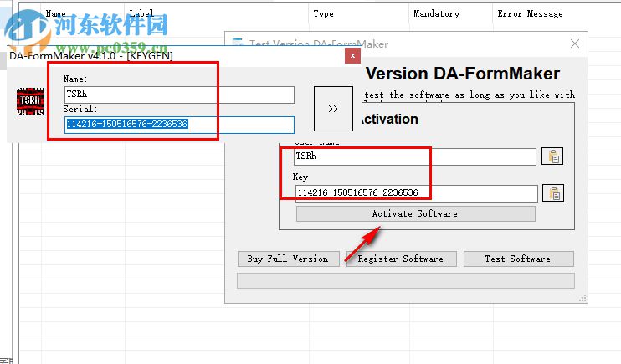Click the keygen Serial field
This screenshot has height=364, width=621.
[x=179, y=125]
